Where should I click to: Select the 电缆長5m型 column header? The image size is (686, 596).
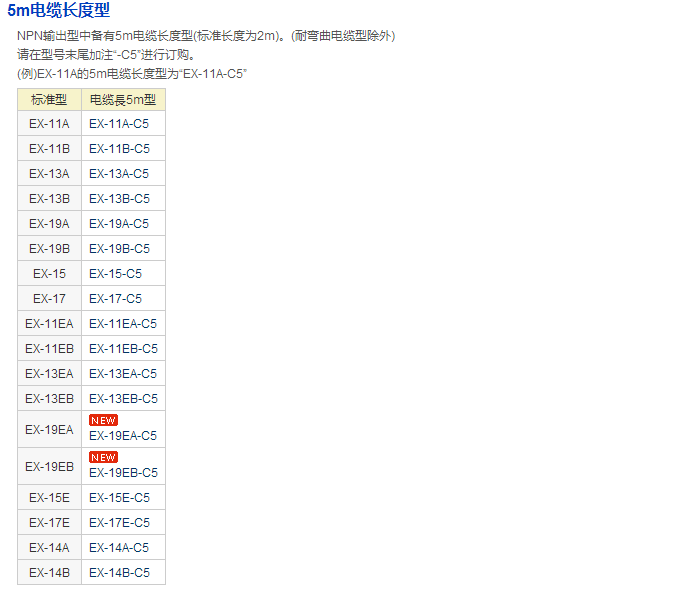click(123, 99)
